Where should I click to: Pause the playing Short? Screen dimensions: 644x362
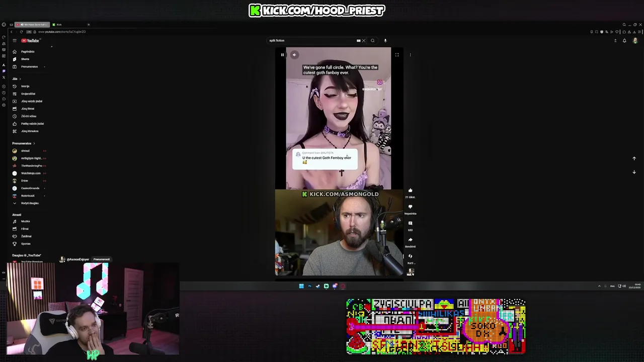tap(282, 55)
